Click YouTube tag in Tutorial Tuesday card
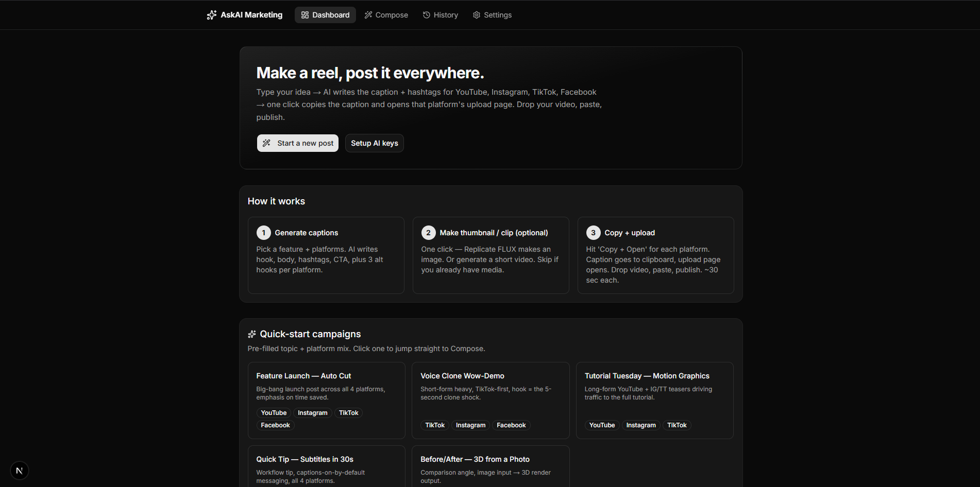This screenshot has width=980, height=487. pos(602,425)
